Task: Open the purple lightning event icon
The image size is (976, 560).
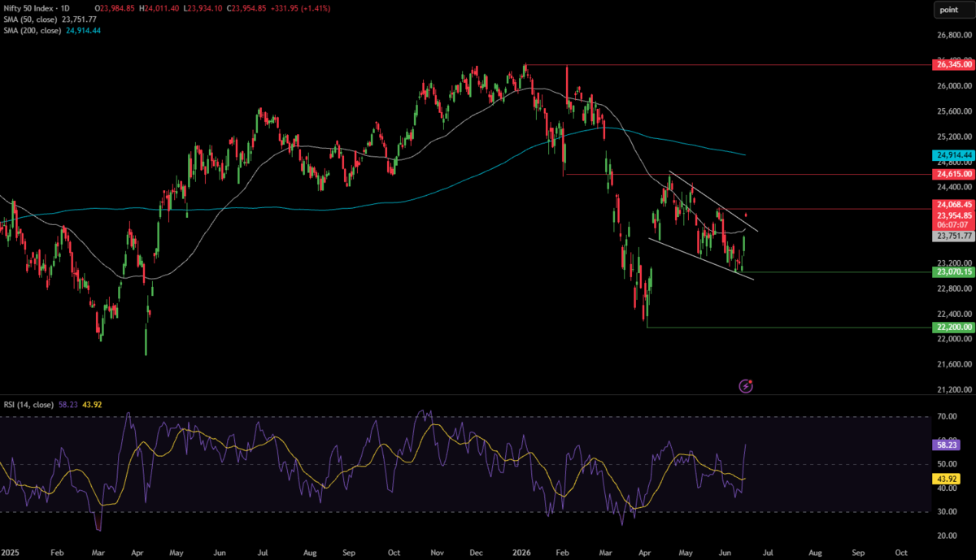Action: [746, 386]
